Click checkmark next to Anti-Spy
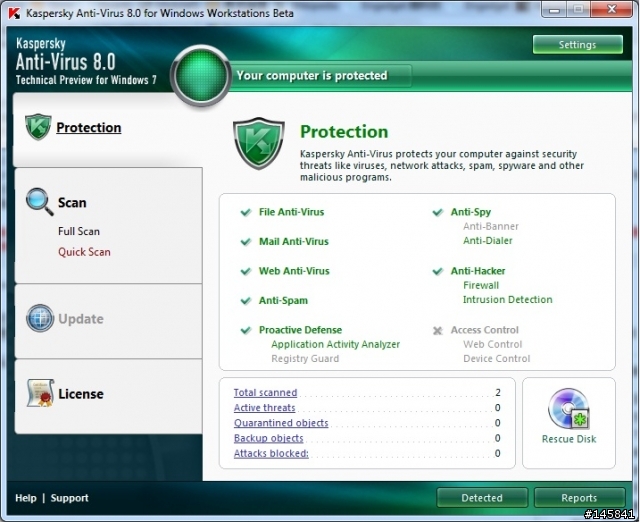 pos(438,212)
